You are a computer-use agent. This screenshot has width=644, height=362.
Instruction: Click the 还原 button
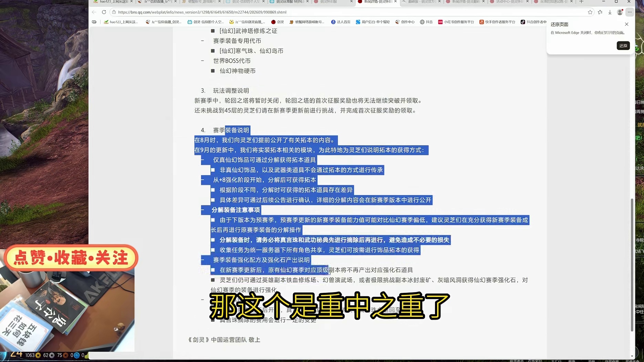(623, 46)
